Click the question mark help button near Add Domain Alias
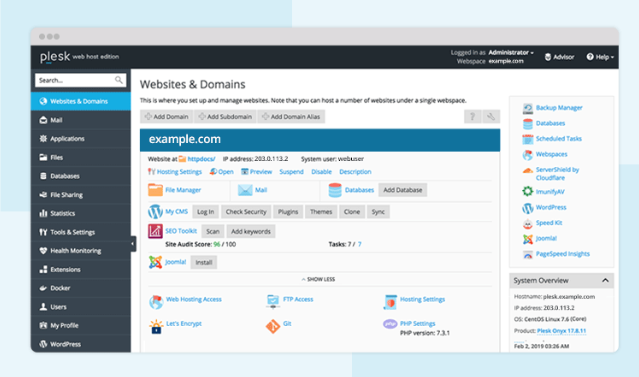Image resolution: width=639 pixels, height=377 pixels. click(472, 117)
